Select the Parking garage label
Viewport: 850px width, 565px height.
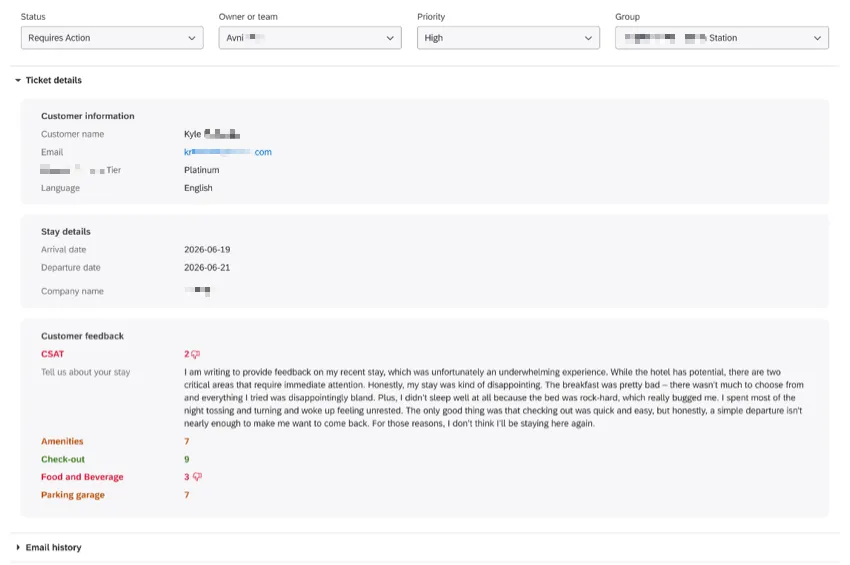tap(73, 495)
